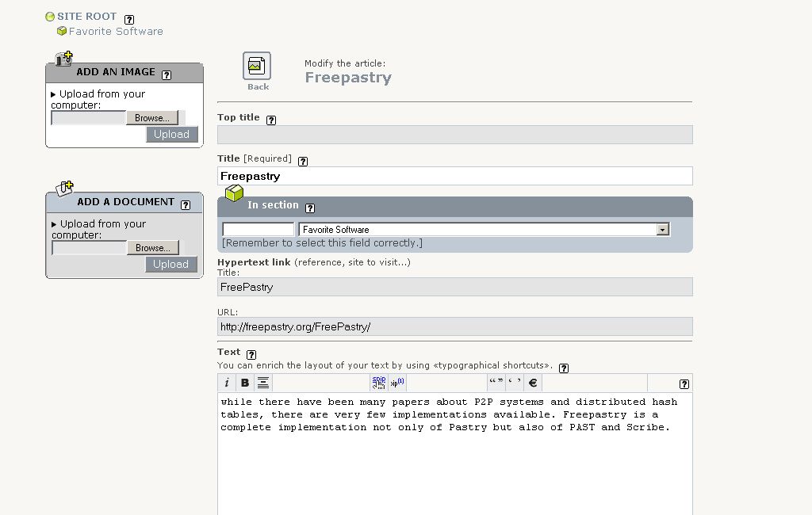This screenshot has width=812, height=515.
Task: Click the image file path field
Action: tap(89, 118)
